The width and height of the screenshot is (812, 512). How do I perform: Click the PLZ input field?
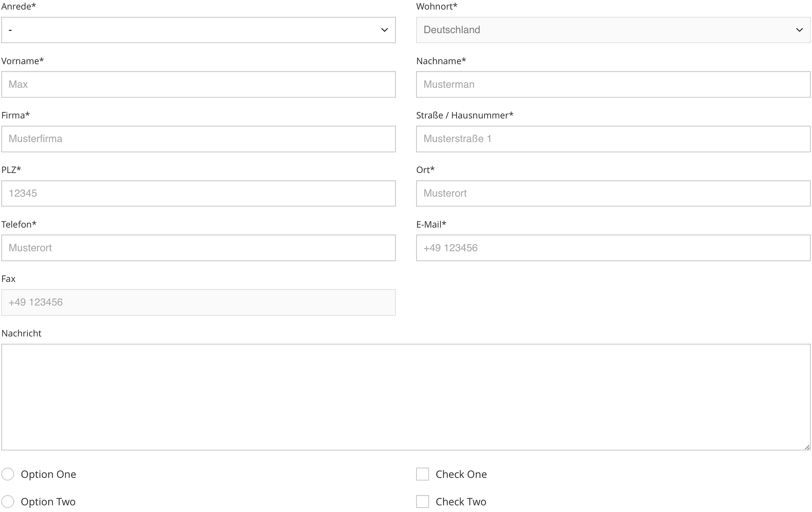(198, 193)
